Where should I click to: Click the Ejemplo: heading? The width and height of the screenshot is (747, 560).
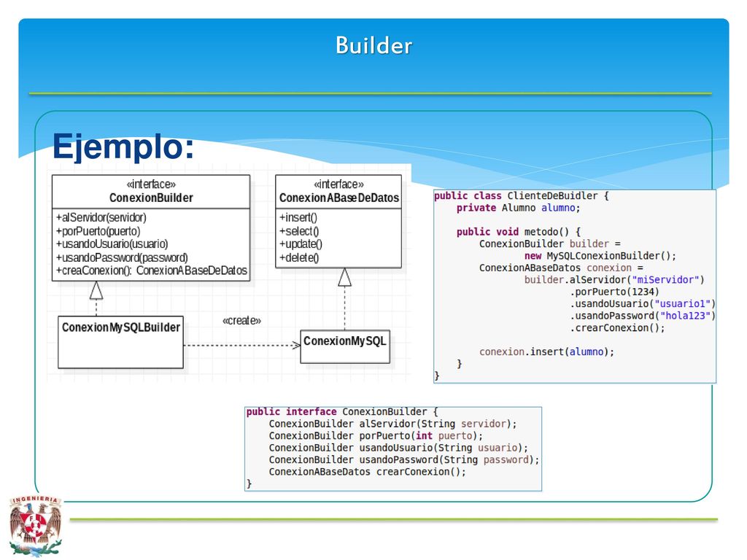pyautogui.click(x=123, y=146)
